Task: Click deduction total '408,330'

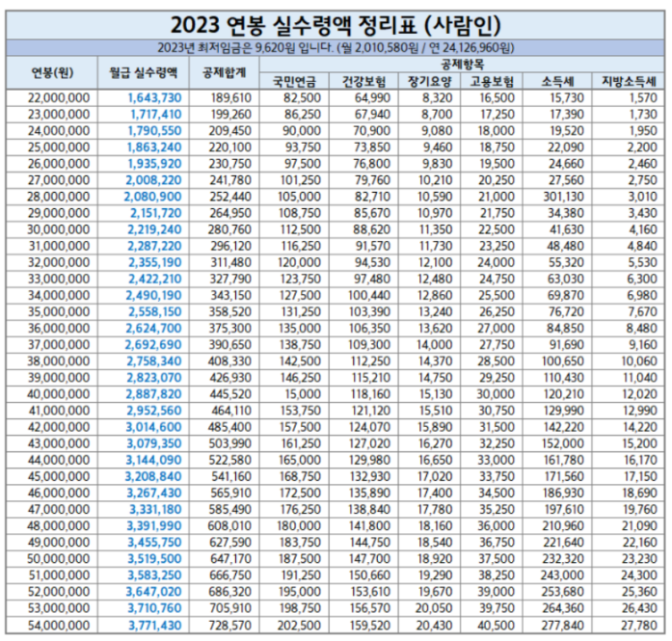Action: tap(229, 361)
